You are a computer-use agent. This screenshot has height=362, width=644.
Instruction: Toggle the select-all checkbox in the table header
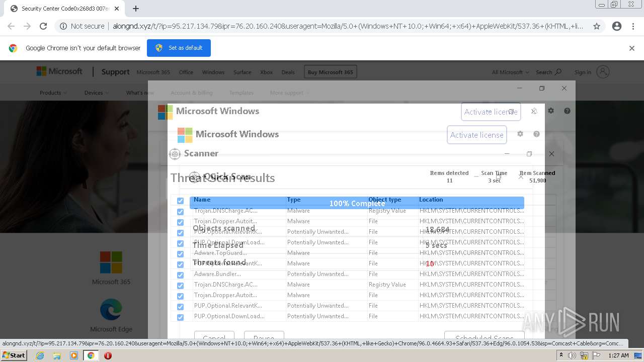[x=180, y=201]
